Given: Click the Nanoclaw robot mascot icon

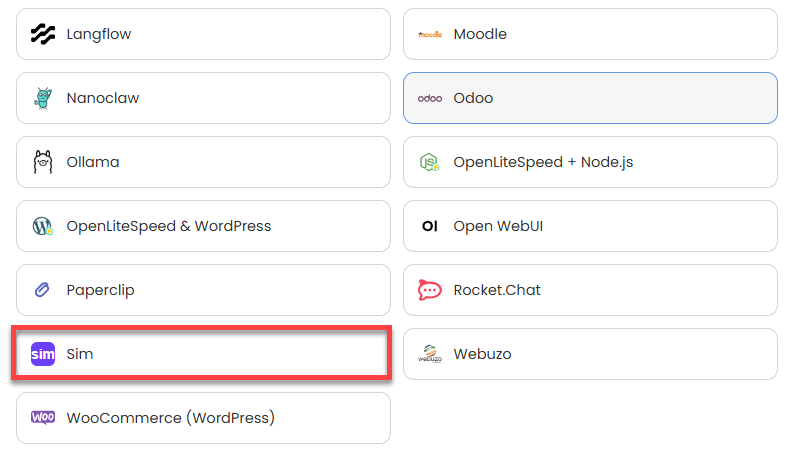Looking at the screenshot, I should (x=43, y=98).
